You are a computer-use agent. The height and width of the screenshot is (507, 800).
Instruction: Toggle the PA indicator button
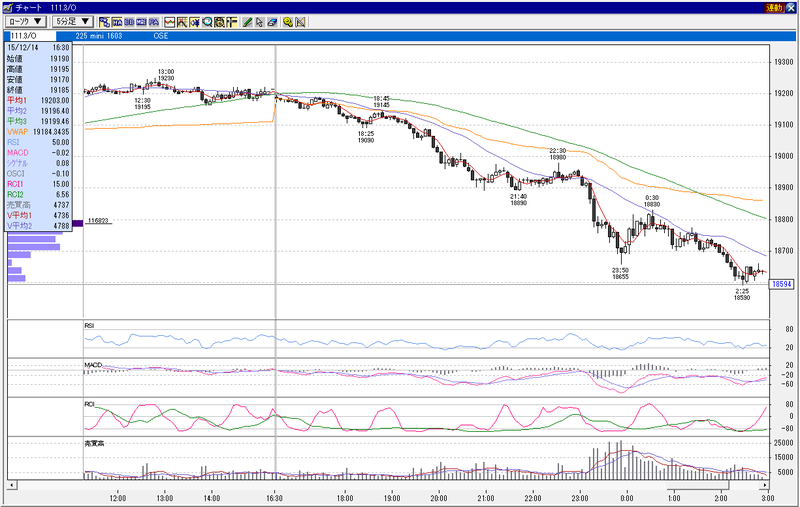[154, 22]
